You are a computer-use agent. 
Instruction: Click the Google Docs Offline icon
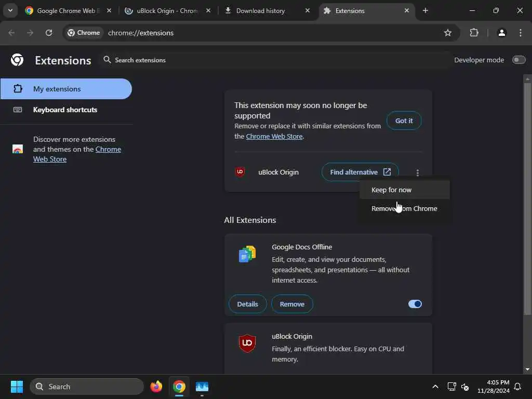coord(247,254)
